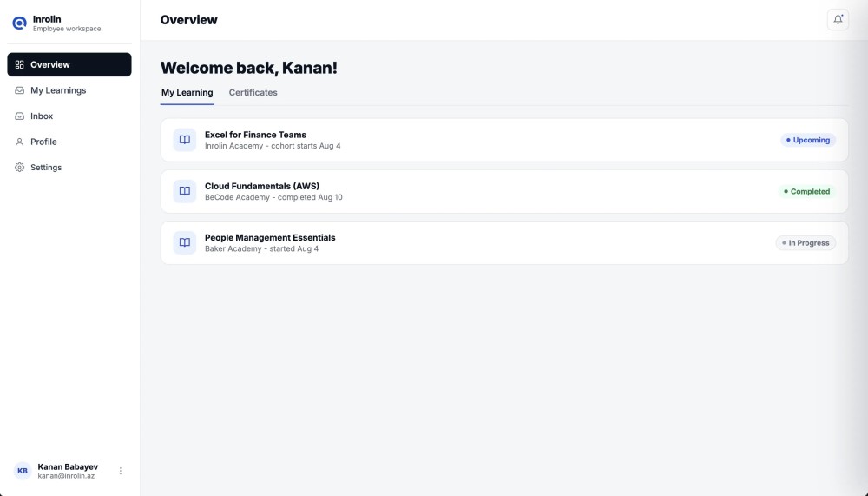Go to Overview in the sidebar
Image resolution: width=868 pixels, height=496 pixels.
click(69, 65)
